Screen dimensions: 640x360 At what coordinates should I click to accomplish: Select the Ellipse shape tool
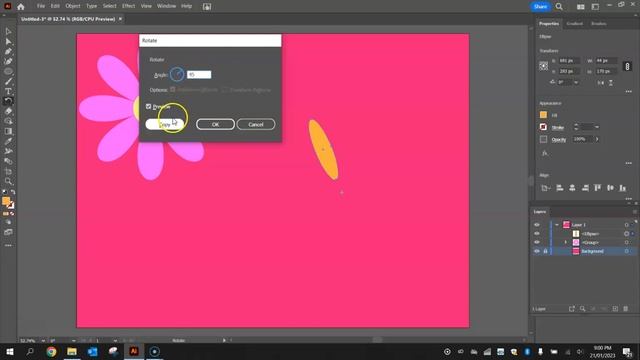point(8,71)
